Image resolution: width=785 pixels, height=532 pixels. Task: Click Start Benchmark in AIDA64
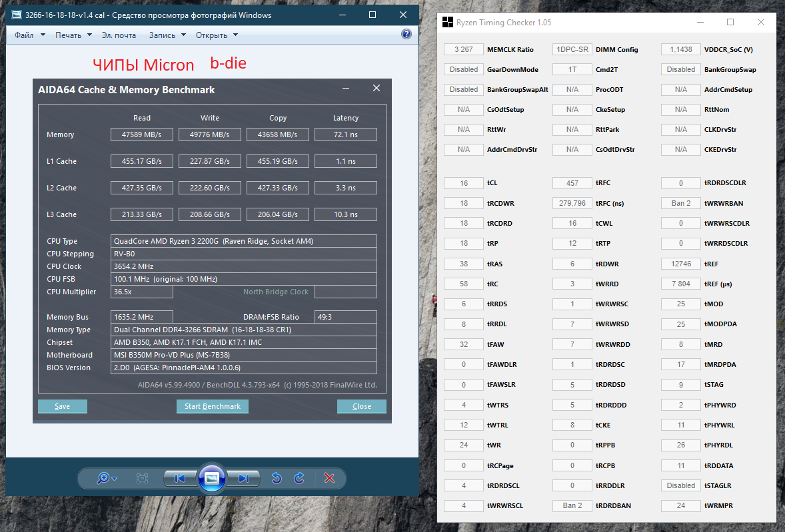(x=213, y=406)
